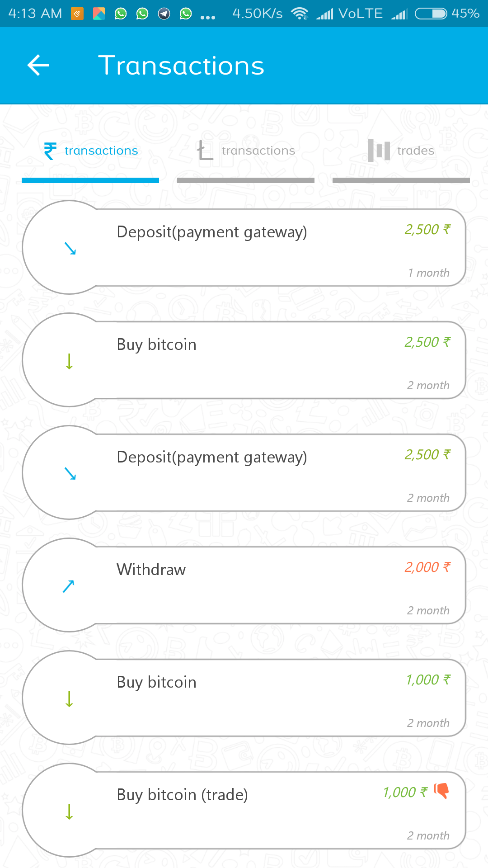488x868 pixels.
Task: Tap the Telegram notification icon in status bar
Action: coord(164,14)
